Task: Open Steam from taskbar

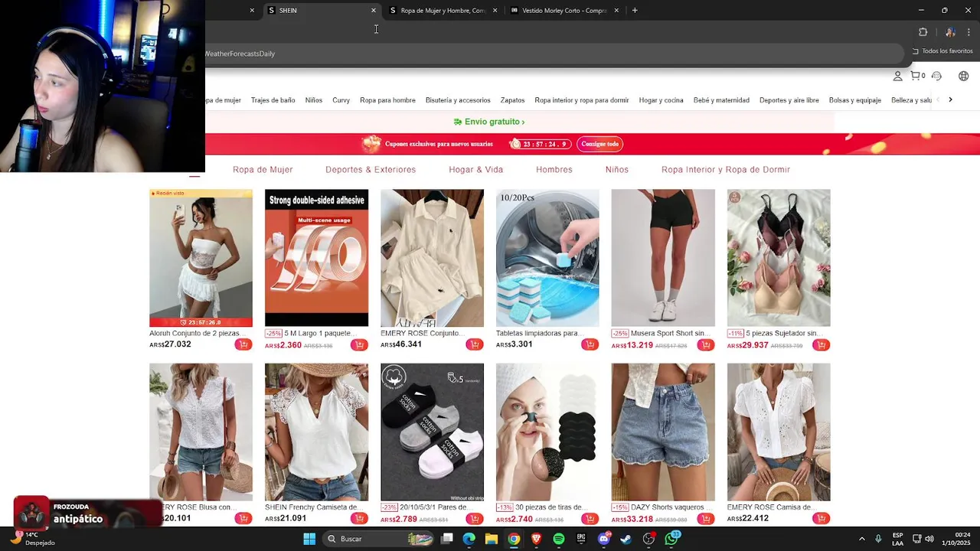Action: [x=626, y=539]
